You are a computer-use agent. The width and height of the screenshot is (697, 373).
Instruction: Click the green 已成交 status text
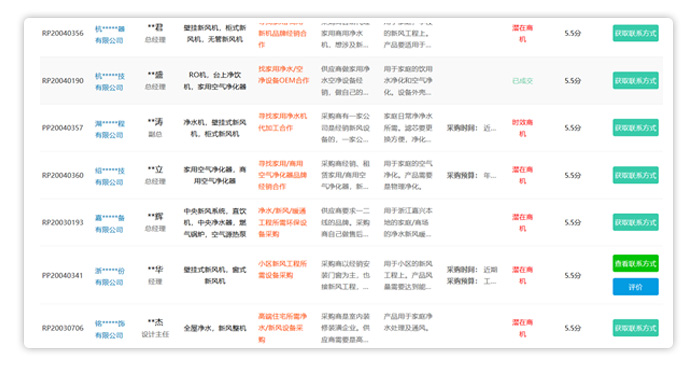point(522,81)
